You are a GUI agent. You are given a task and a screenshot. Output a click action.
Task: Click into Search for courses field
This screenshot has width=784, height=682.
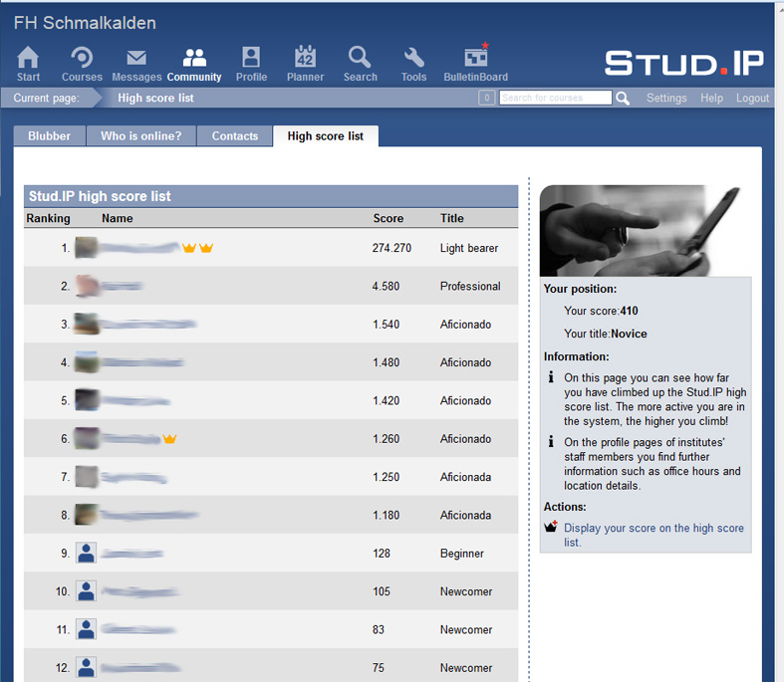(x=555, y=98)
